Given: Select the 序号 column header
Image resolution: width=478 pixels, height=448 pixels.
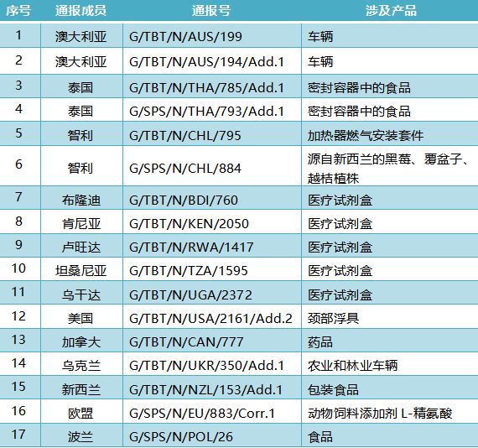Looking at the screenshot, I should (18, 11).
